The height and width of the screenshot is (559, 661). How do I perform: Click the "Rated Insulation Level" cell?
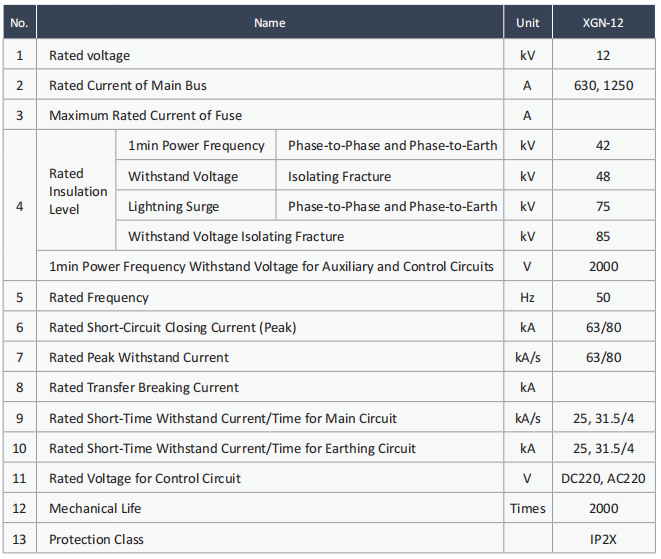(x=78, y=191)
